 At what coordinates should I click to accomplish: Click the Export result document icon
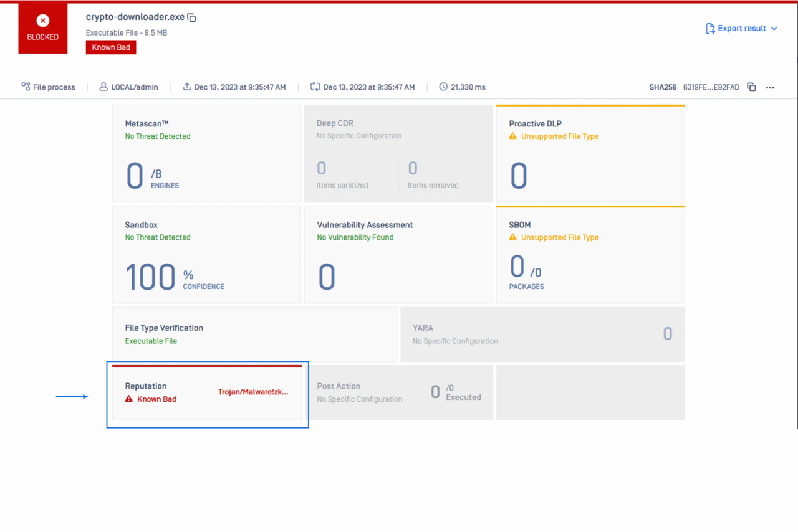(710, 29)
